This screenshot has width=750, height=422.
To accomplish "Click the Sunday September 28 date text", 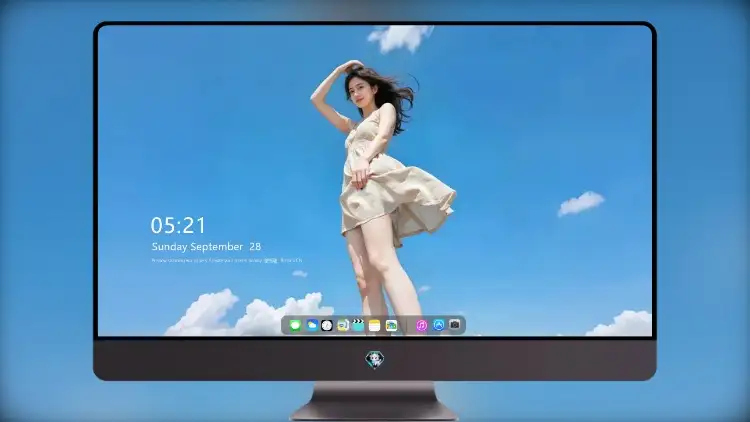I will [206, 247].
